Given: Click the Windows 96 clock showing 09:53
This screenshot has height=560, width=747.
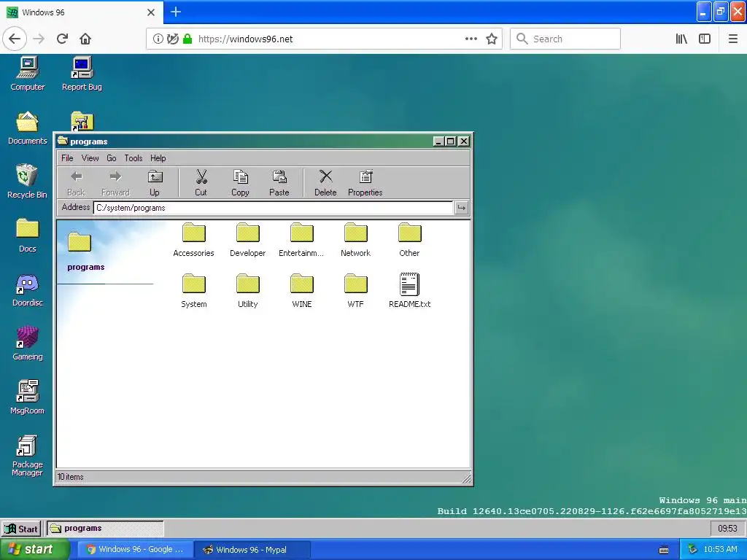Looking at the screenshot, I should [727, 529].
